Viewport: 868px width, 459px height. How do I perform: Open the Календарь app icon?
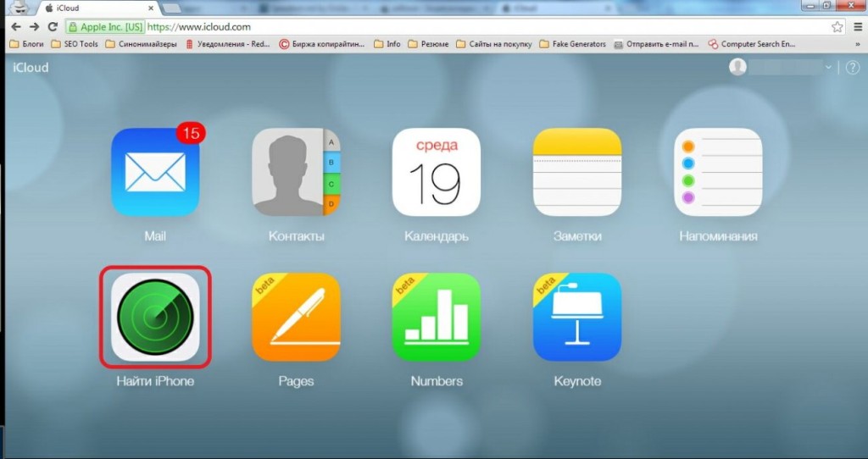tap(437, 172)
